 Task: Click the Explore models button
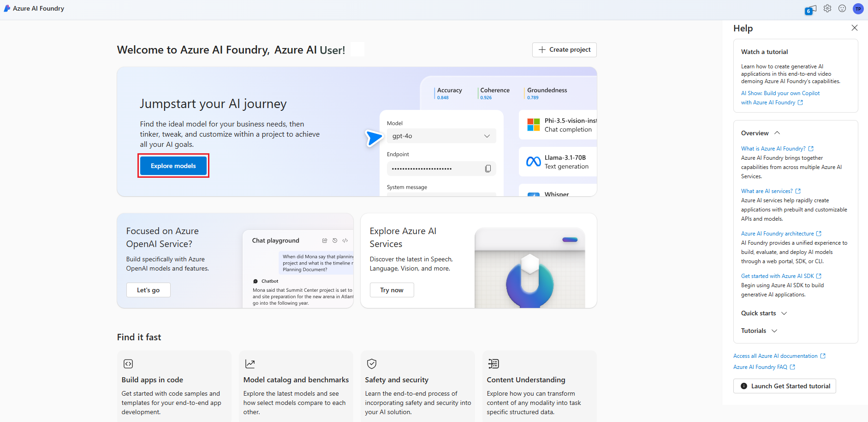pyautogui.click(x=173, y=166)
